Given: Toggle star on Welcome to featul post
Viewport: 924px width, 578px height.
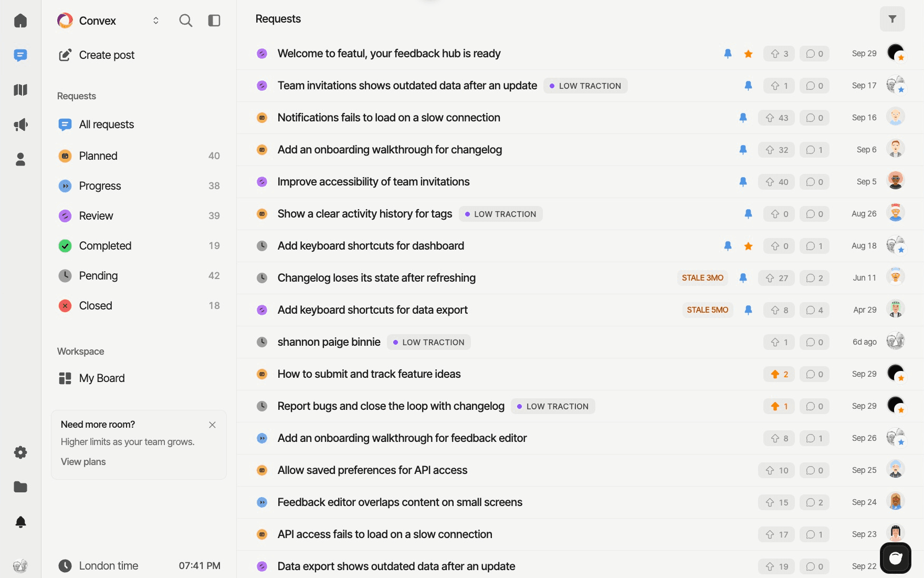Looking at the screenshot, I should (x=748, y=54).
